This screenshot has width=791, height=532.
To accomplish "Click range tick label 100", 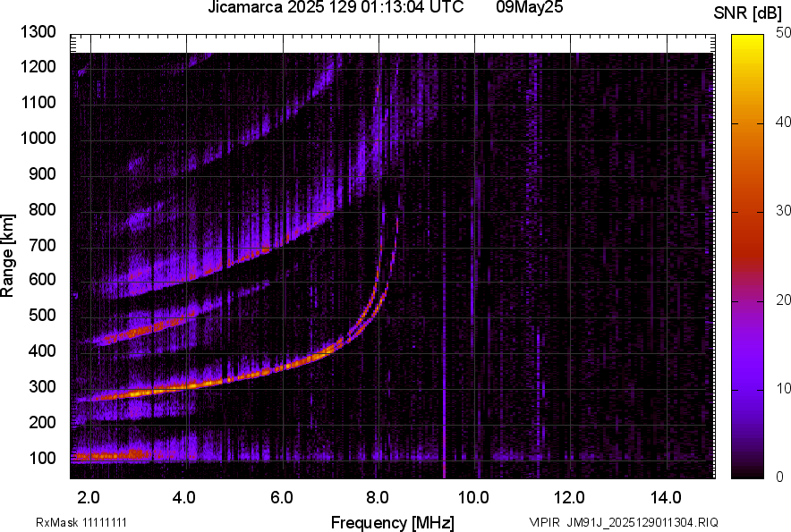I will 42,458.
